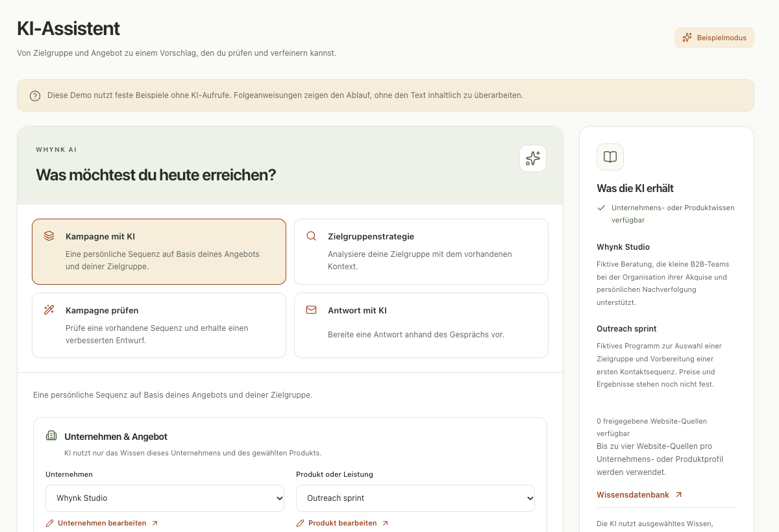Click the Unternehmen & Angebot section title
This screenshot has width=779, height=532.
(116, 437)
